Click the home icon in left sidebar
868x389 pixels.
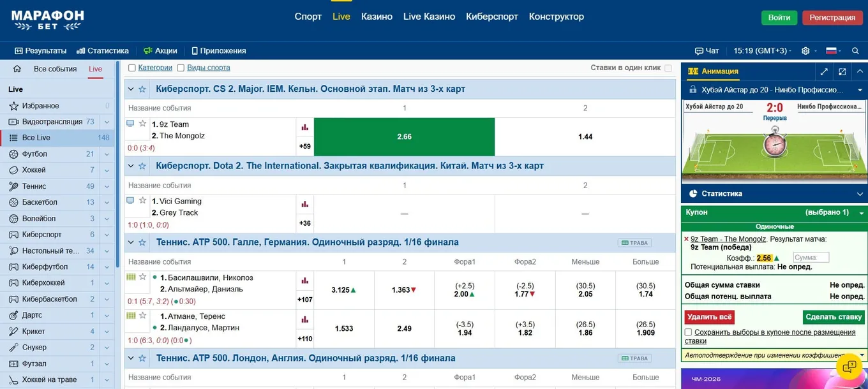17,69
